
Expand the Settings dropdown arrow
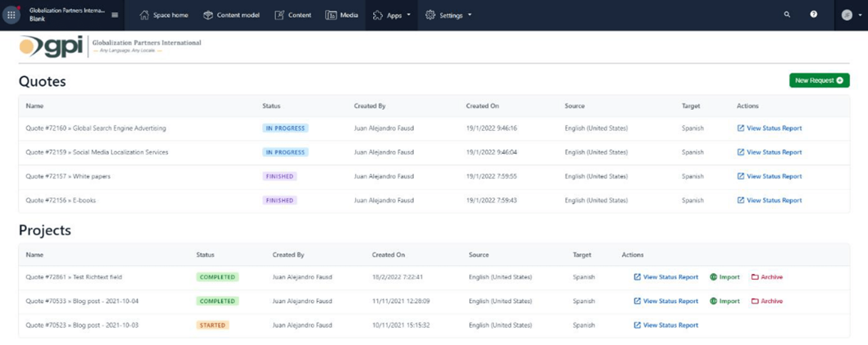coord(470,15)
